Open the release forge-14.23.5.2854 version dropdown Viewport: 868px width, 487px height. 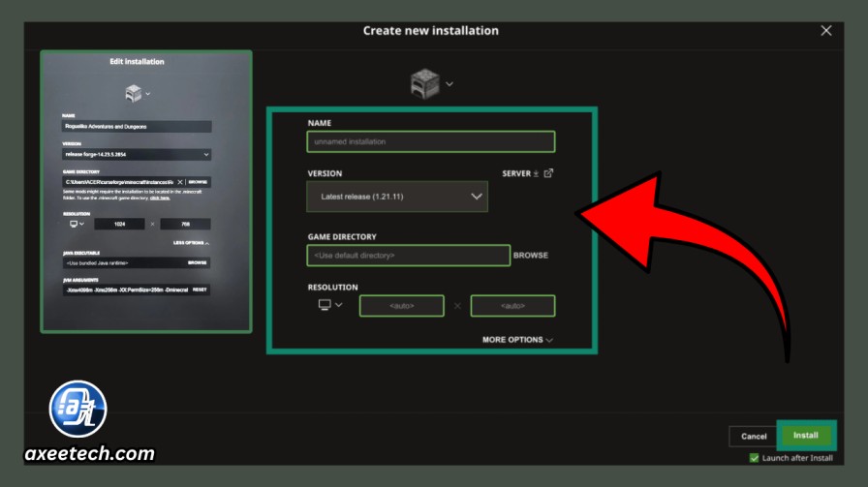point(137,154)
